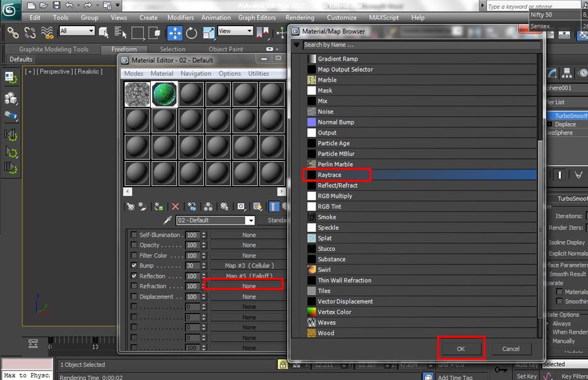Open the Modifiers menu

click(x=181, y=17)
